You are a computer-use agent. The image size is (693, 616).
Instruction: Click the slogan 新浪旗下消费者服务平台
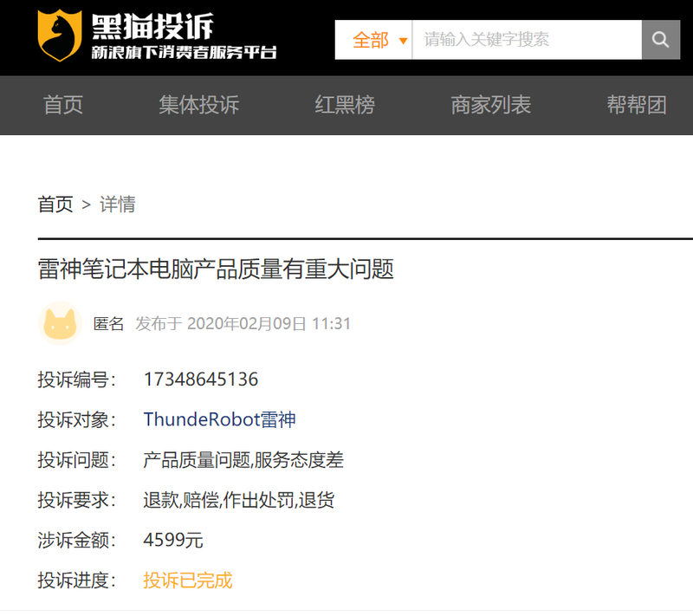(185, 52)
